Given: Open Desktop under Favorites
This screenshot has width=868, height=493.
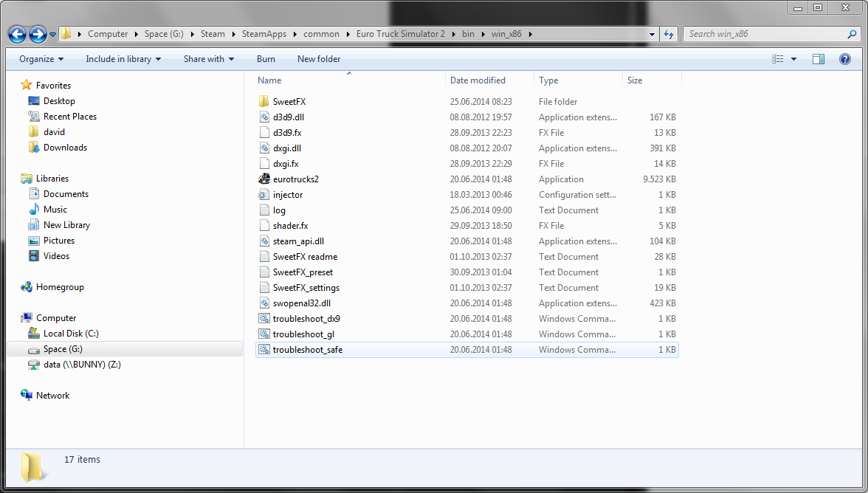Looking at the screenshot, I should (x=59, y=100).
